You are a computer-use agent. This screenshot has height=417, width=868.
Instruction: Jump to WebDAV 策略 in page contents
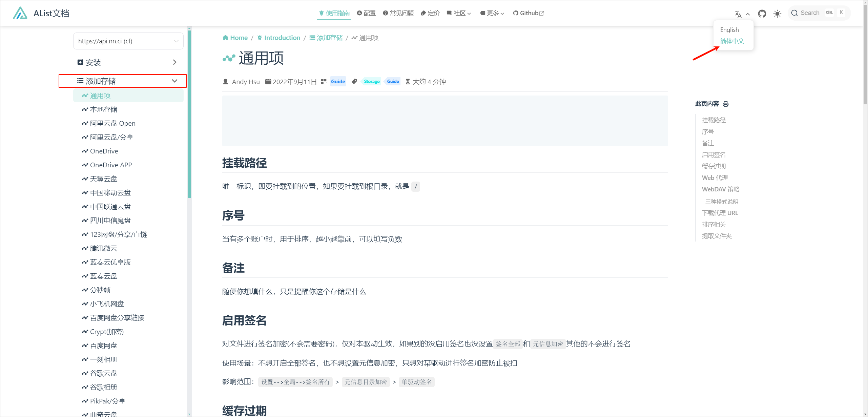tap(720, 189)
